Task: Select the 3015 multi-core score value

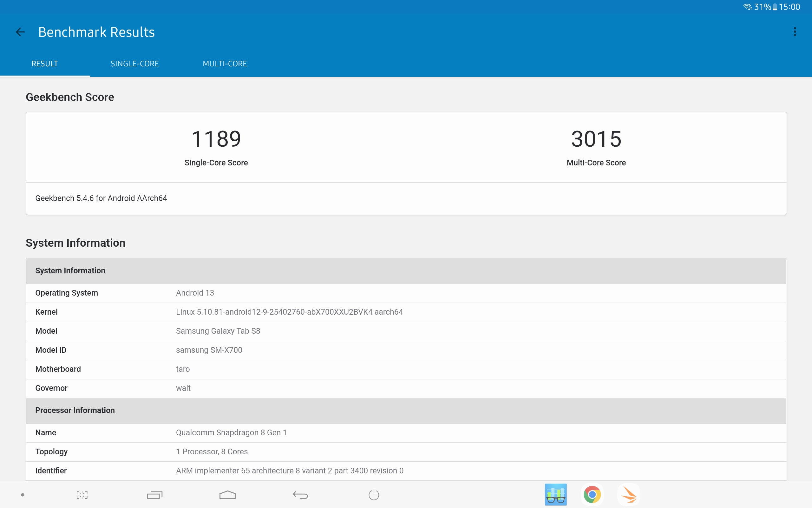Action: (596, 139)
